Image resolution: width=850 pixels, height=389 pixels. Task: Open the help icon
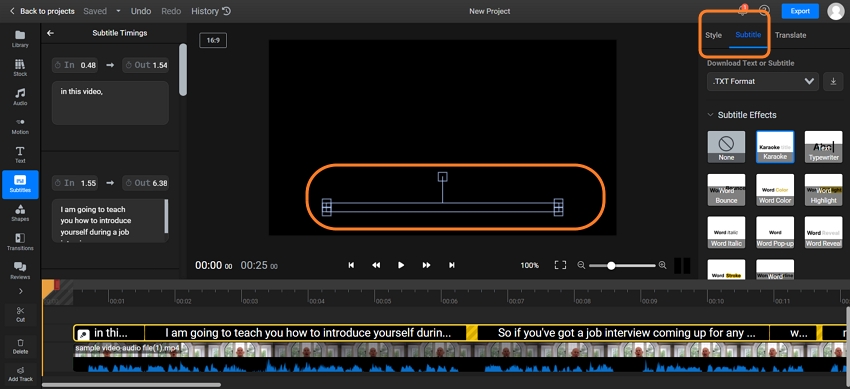click(x=764, y=10)
